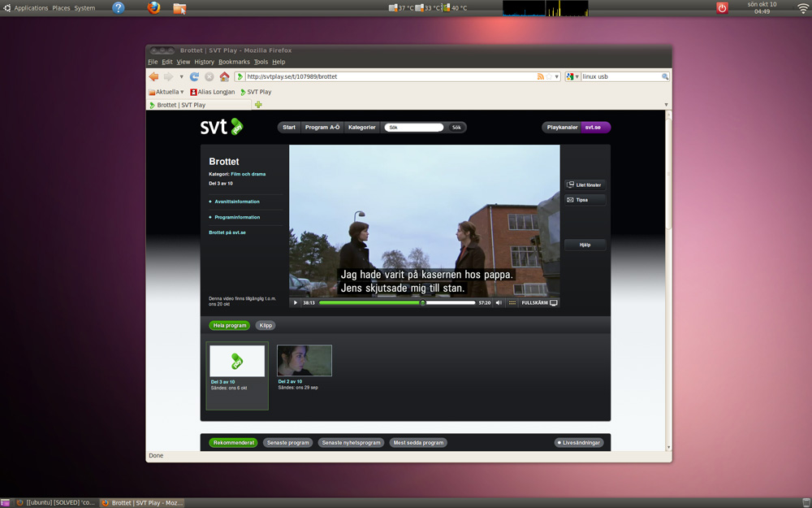Click the SVT Play logo

[222, 127]
